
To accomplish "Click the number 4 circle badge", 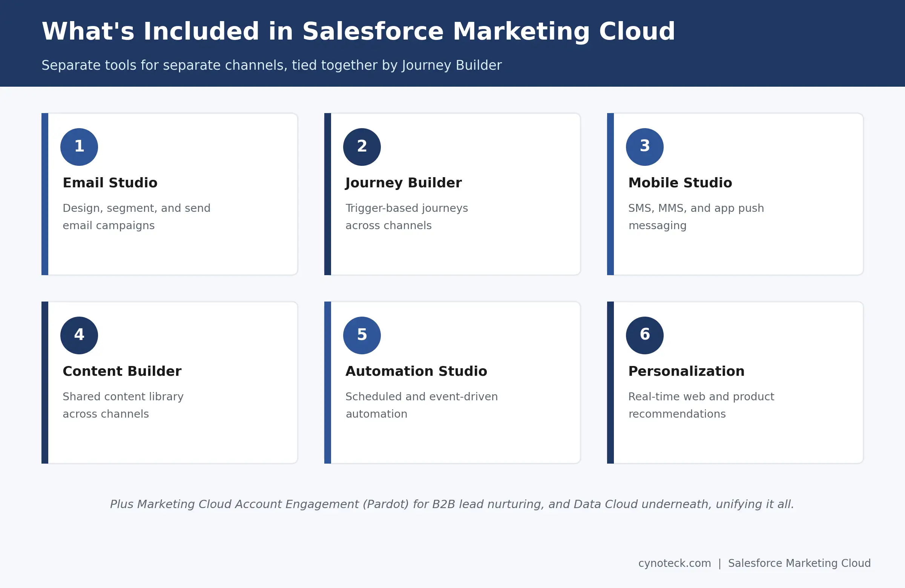I will point(79,335).
